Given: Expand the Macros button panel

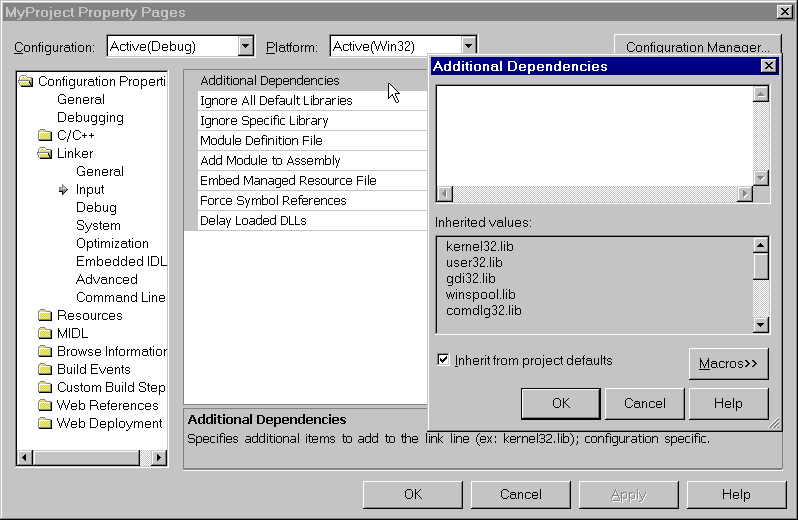Looking at the screenshot, I should [x=728, y=364].
